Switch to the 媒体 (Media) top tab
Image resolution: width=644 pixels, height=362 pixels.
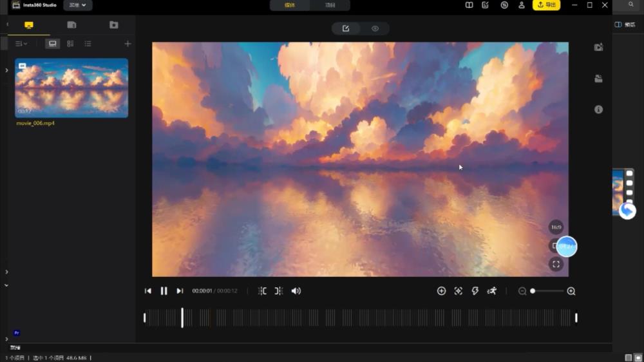point(290,5)
